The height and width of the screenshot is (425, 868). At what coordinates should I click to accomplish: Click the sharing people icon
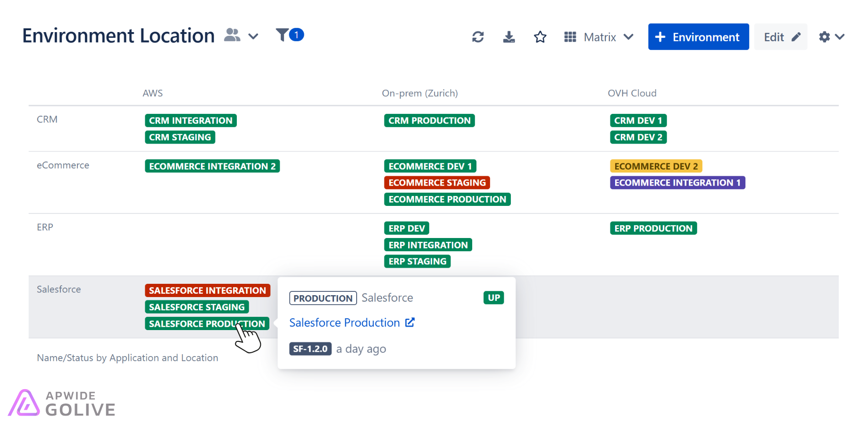point(232,35)
